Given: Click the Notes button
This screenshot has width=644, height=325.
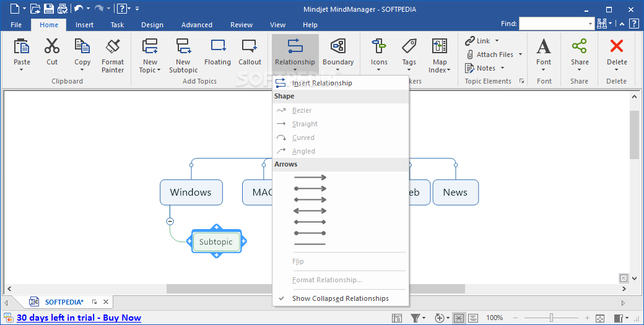Looking at the screenshot, I should click(x=481, y=67).
